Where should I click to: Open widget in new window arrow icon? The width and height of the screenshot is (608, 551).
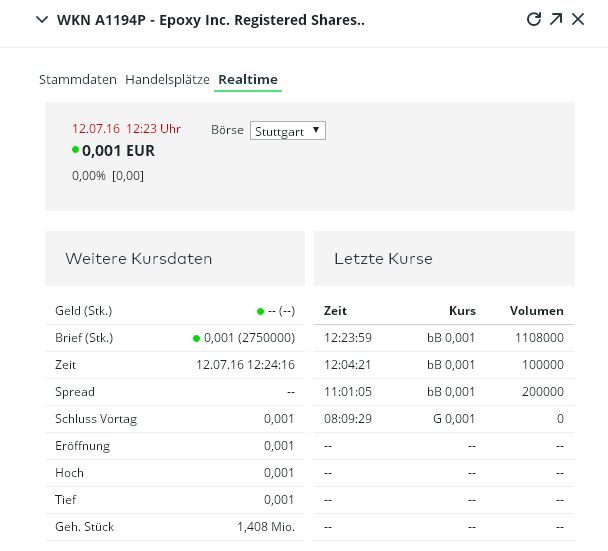(556, 19)
